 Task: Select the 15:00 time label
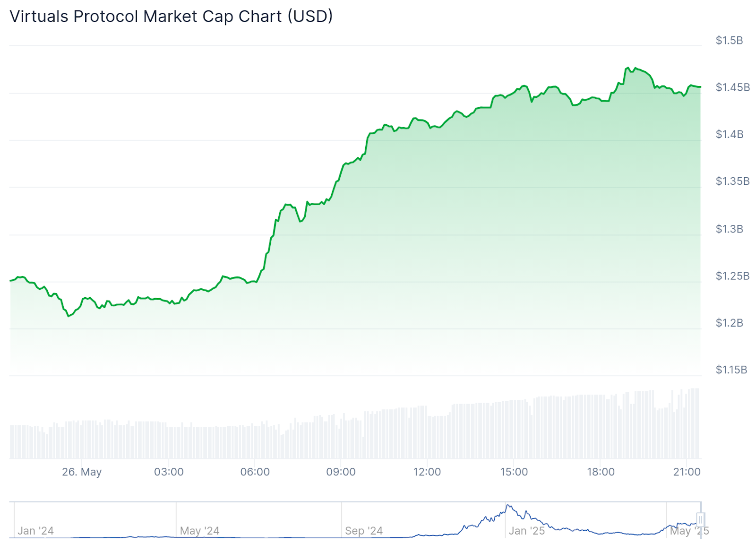click(x=514, y=472)
